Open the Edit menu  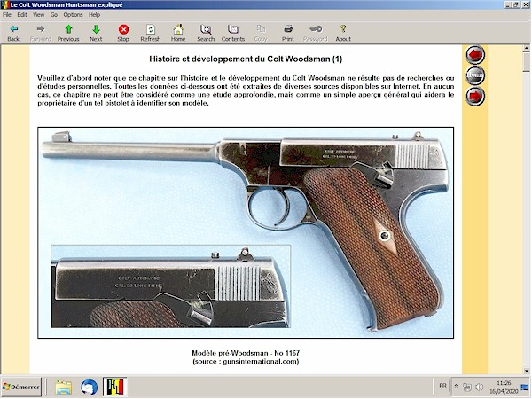click(x=22, y=15)
